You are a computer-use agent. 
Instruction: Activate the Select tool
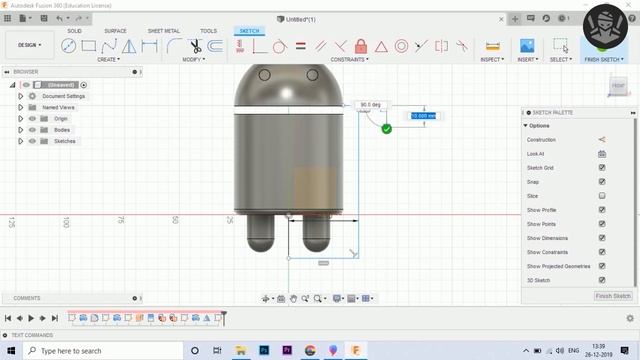(x=560, y=46)
